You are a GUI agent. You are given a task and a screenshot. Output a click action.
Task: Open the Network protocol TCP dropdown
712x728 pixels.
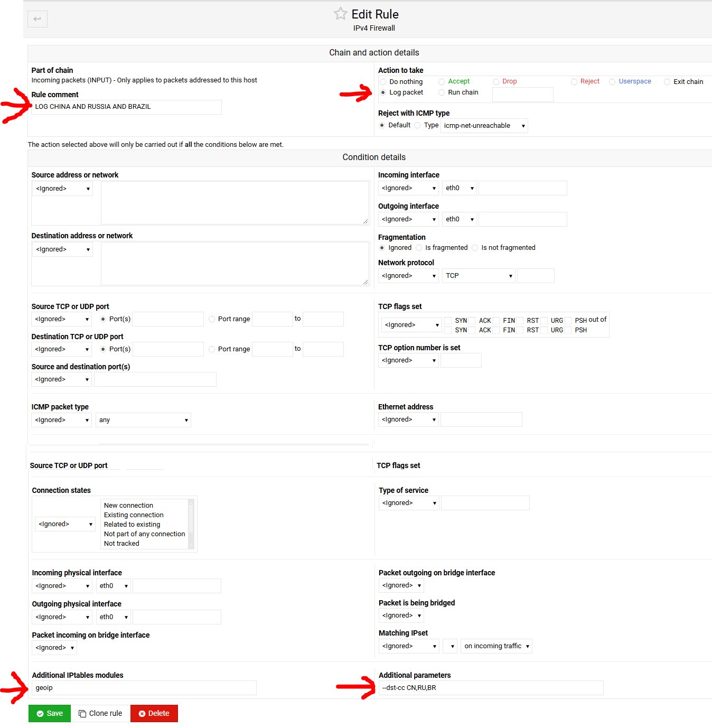(x=479, y=276)
